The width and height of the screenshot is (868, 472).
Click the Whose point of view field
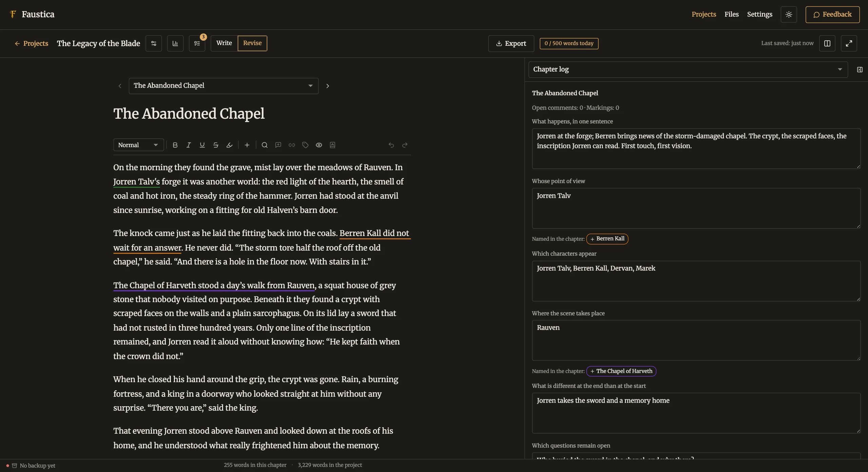click(x=696, y=208)
